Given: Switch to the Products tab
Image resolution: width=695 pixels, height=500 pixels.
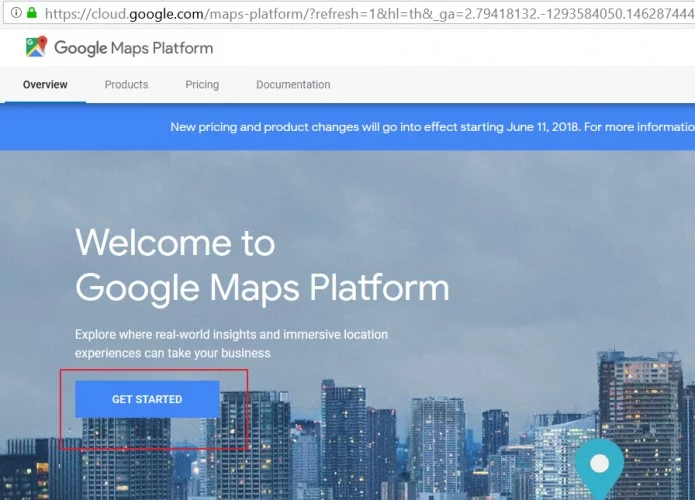Looking at the screenshot, I should pyautogui.click(x=126, y=85).
